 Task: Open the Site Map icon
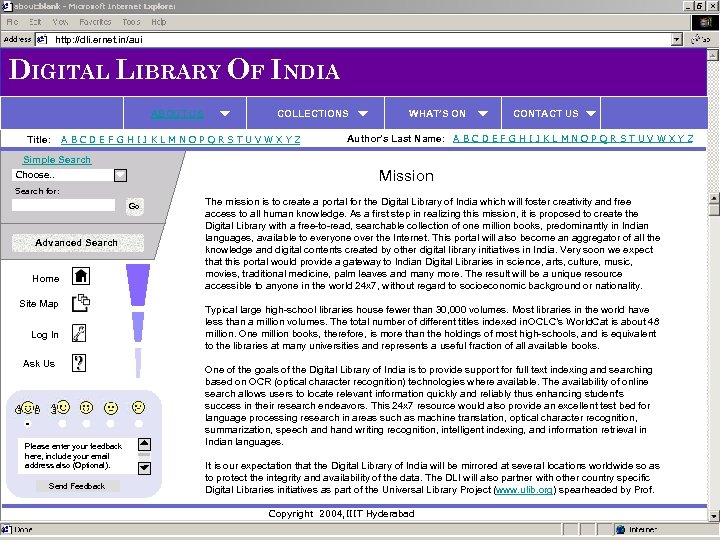coord(81,303)
